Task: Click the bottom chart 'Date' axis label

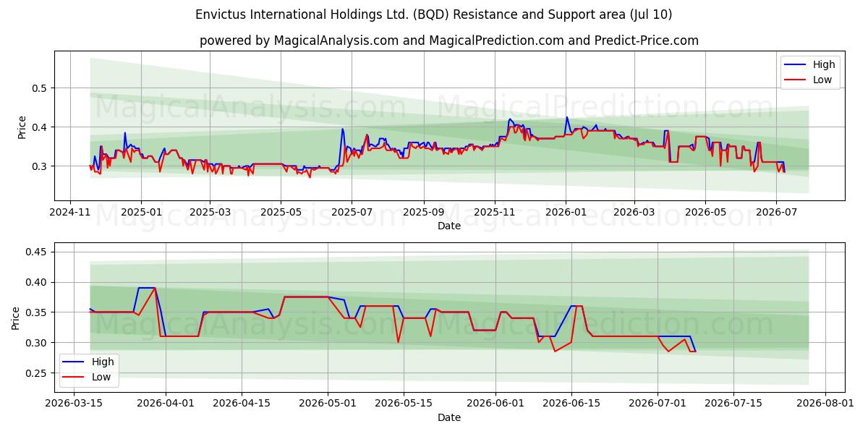Action: click(449, 417)
